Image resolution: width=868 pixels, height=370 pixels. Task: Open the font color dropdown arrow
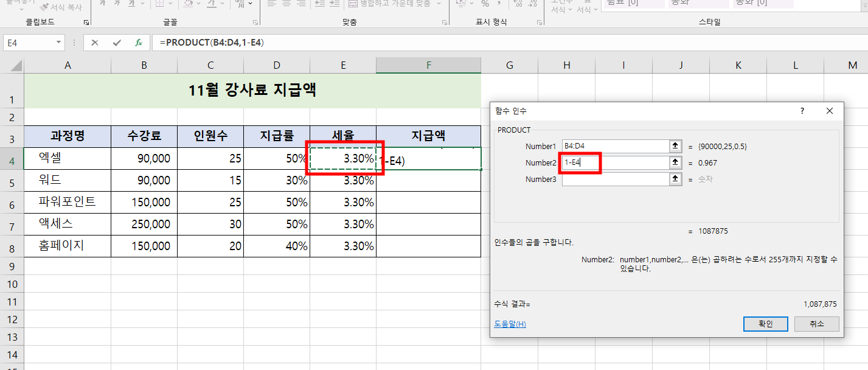click(221, 4)
